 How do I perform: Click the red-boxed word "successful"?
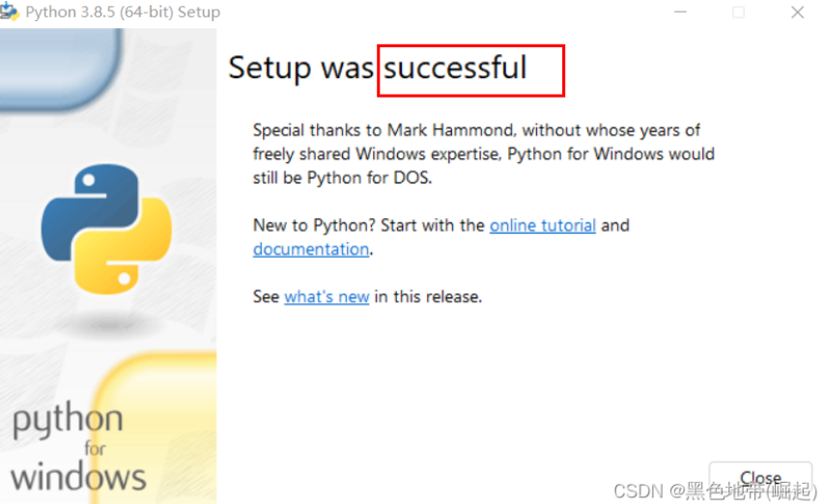[456, 68]
